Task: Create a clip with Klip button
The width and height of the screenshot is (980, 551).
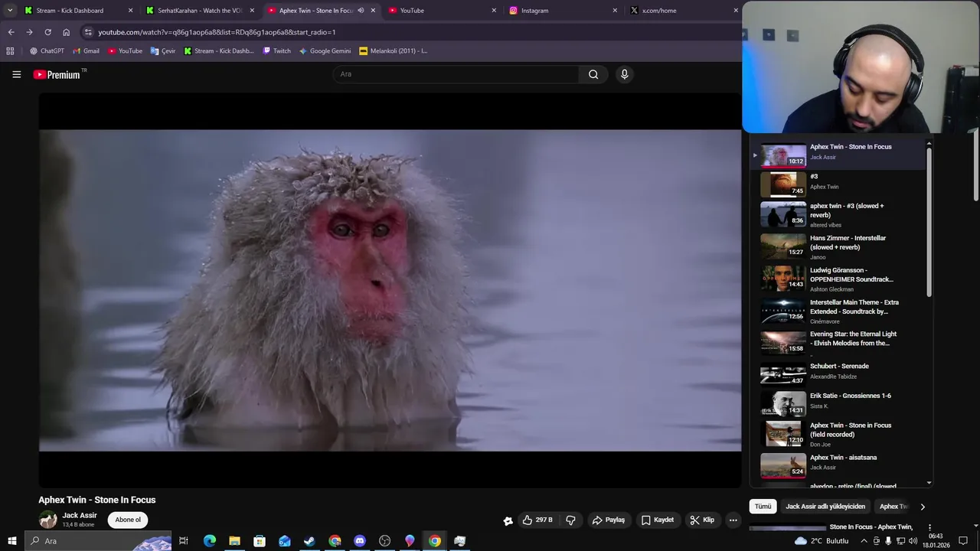Action: [702, 520]
